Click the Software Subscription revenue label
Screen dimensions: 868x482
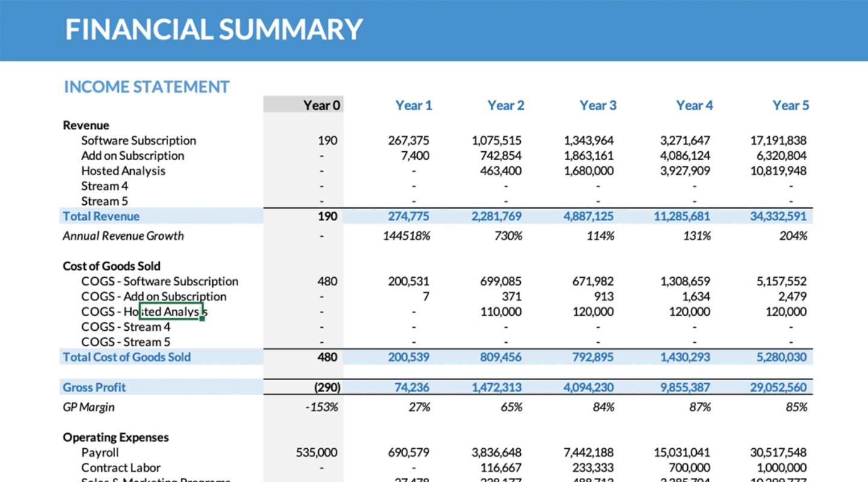coord(139,140)
